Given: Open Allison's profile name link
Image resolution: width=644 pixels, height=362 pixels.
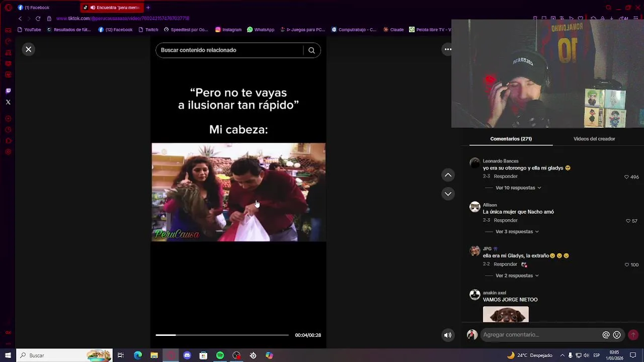Looking at the screenshot, I should (490, 205).
